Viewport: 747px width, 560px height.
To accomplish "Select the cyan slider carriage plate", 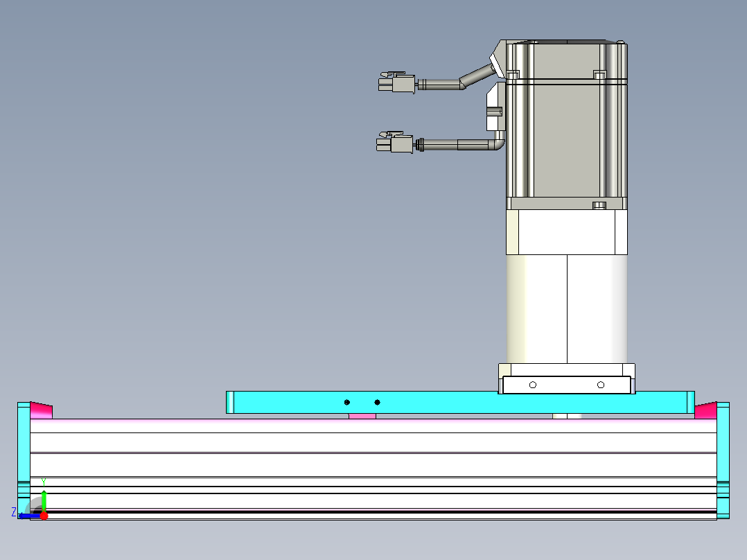I will click(x=460, y=402).
